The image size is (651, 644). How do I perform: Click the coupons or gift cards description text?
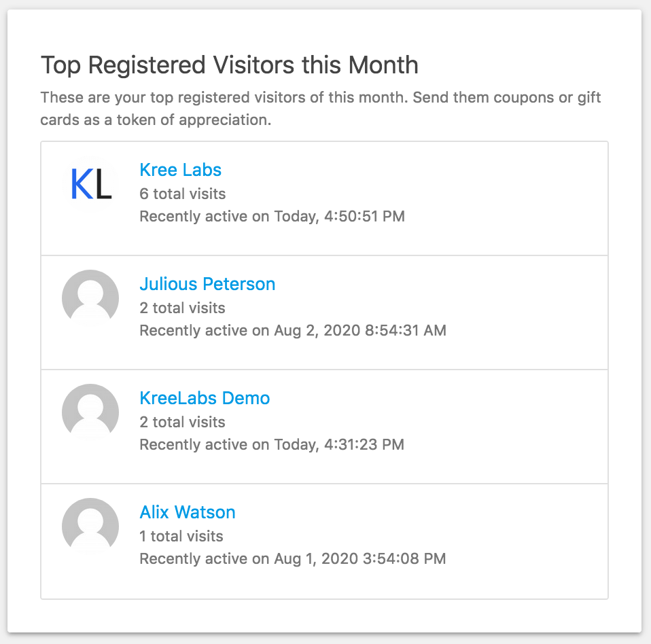(321, 108)
